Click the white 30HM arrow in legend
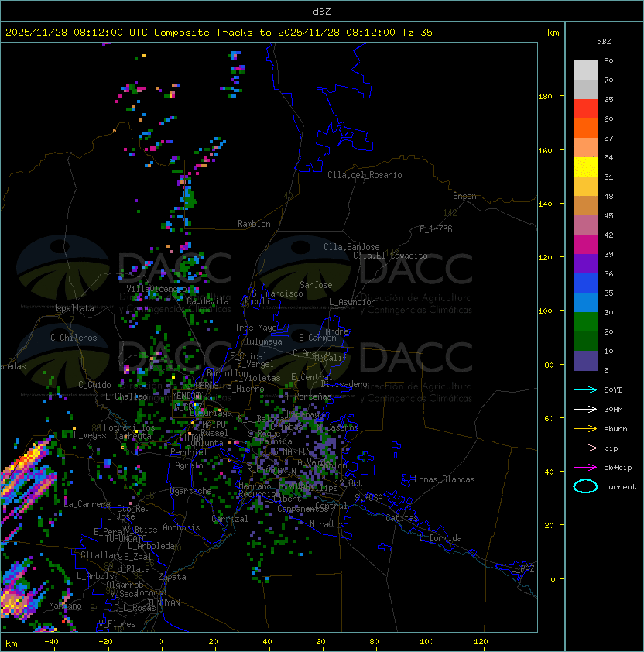Image resolution: width=644 pixels, height=652 pixels. point(585,409)
